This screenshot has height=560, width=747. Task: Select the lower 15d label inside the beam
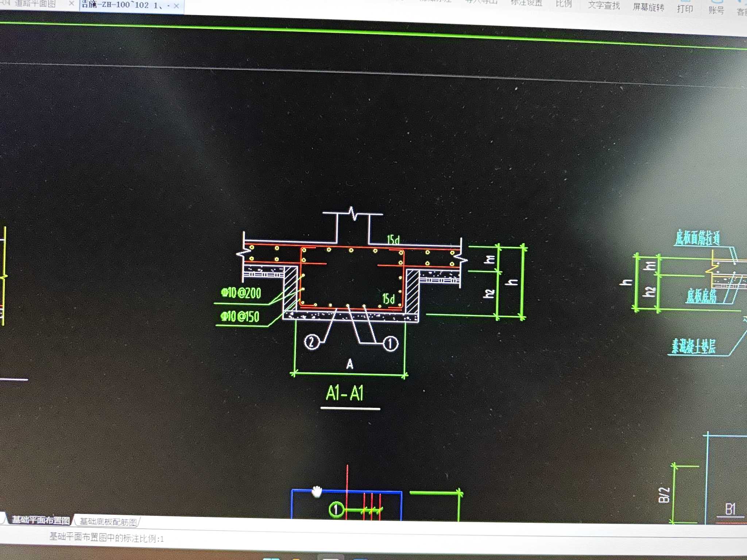click(388, 299)
